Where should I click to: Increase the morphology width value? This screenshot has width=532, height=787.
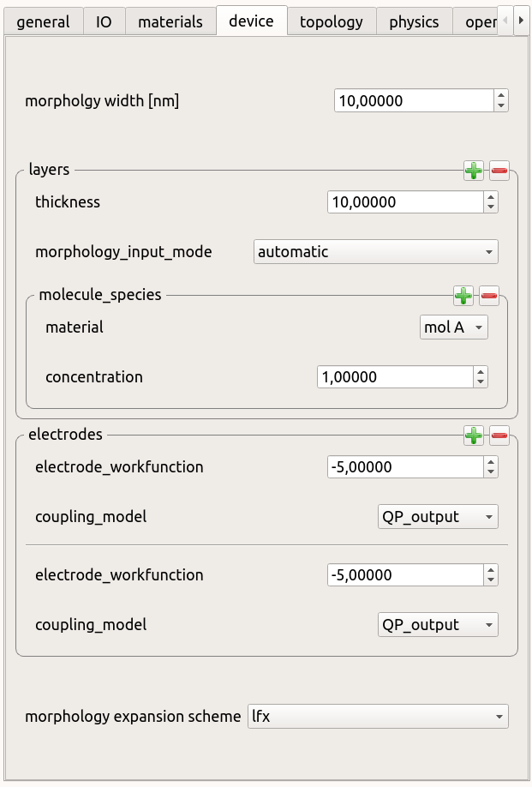500,96
